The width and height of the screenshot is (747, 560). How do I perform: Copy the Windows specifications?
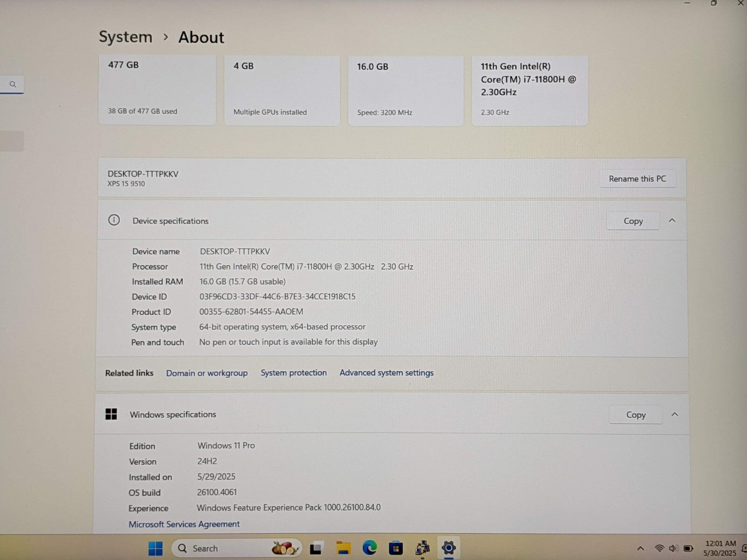[x=635, y=415]
